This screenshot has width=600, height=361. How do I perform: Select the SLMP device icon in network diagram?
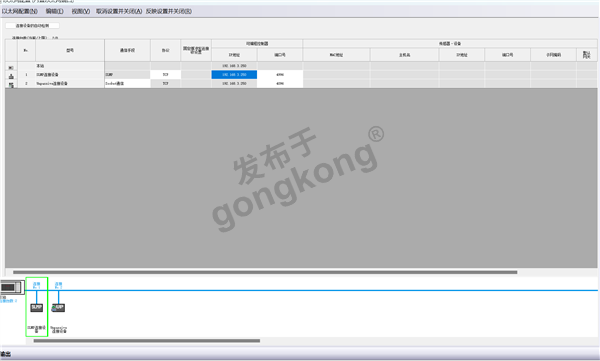tap(36, 307)
